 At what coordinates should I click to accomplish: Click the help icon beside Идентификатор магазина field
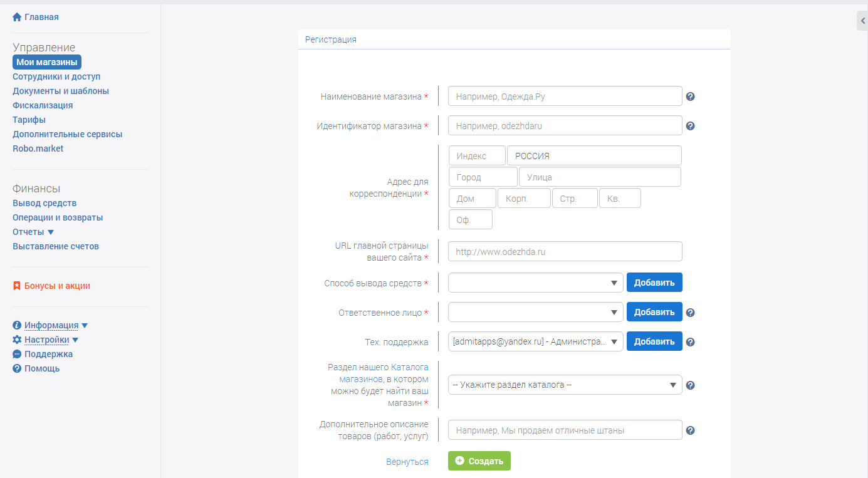click(690, 126)
